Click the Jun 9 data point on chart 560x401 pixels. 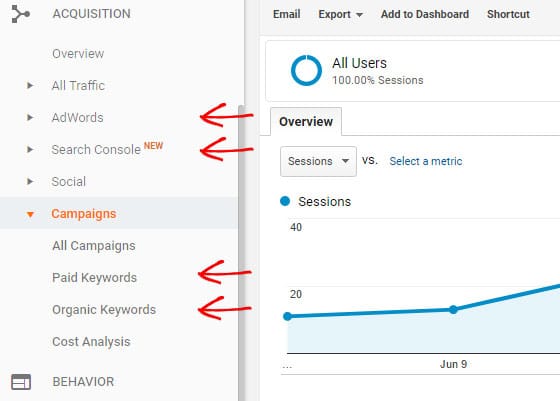point(453,310)
